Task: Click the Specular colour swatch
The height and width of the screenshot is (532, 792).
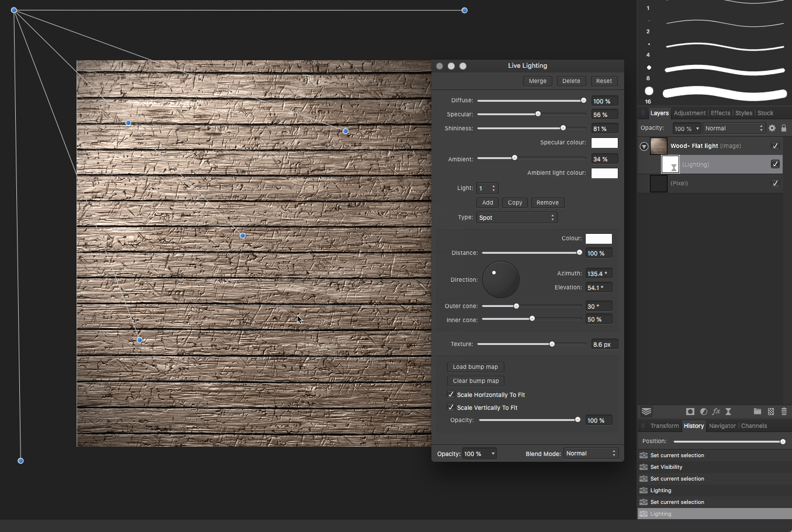Action: [604, 143]
